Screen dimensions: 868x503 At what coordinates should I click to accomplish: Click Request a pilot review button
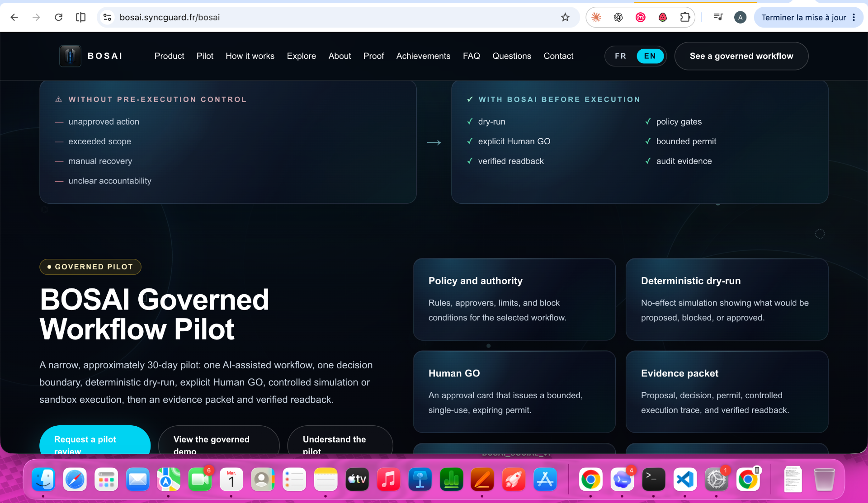pyautogui.click(x=95, y=440)
